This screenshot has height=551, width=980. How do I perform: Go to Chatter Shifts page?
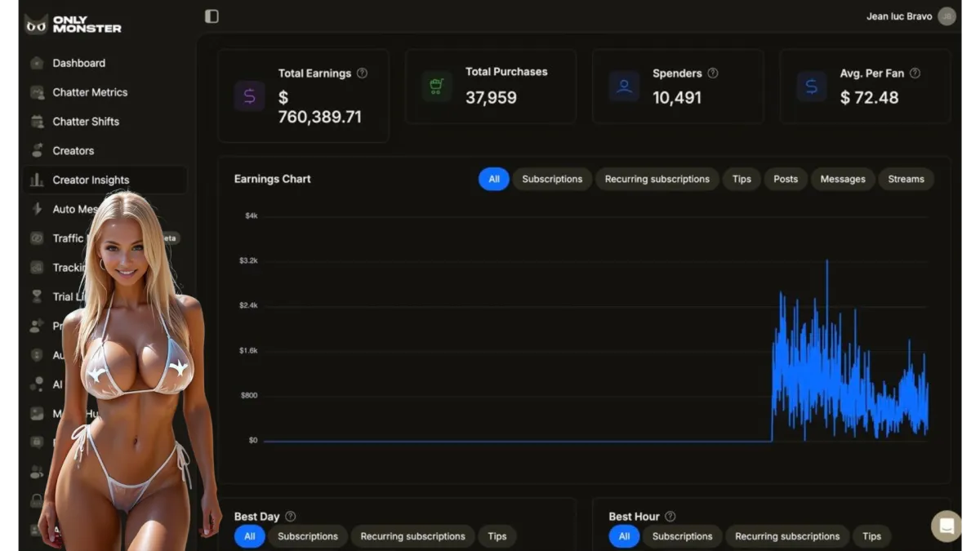tap(105, 122)
